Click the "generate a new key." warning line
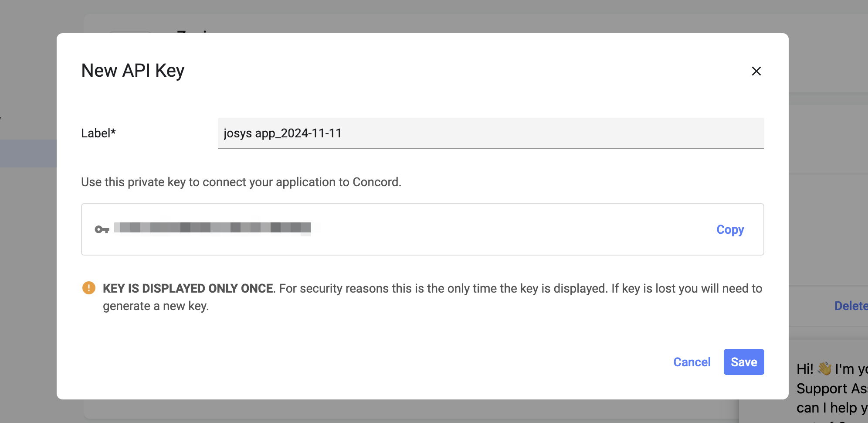Image resolution: width=868 pixels, height=423 pixels. coord(156,306)
